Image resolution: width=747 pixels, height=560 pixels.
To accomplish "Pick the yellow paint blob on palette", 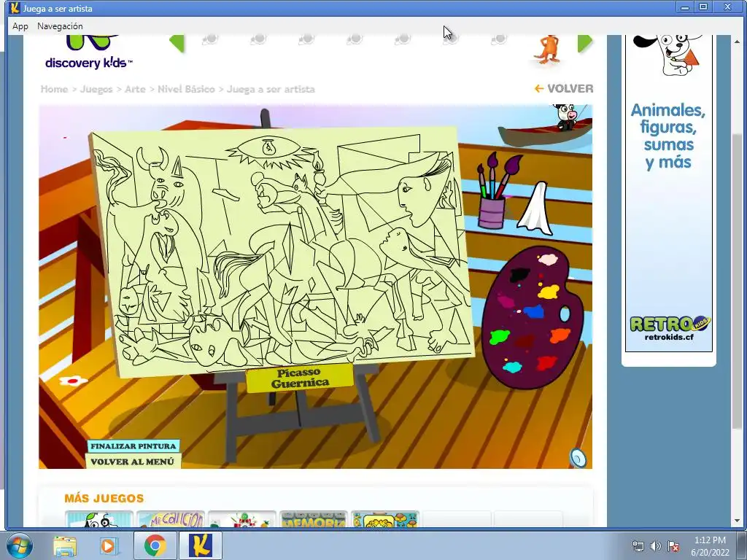I will (x=549, y=292).
